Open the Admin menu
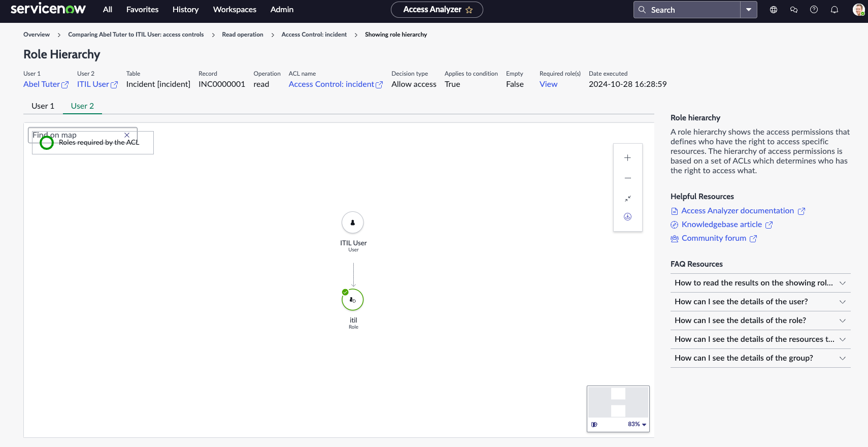 click(282, 10)
